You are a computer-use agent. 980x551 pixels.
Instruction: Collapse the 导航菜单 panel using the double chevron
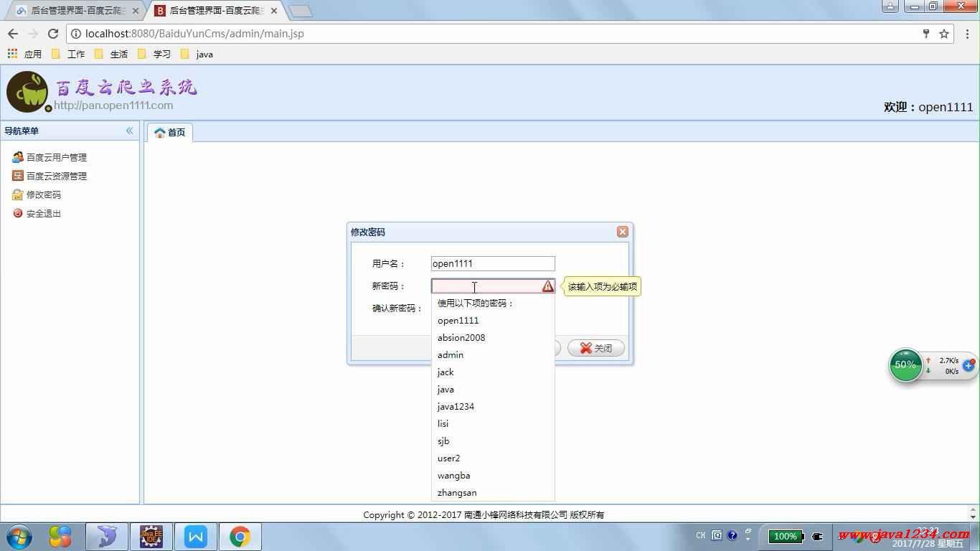point(130,131)
